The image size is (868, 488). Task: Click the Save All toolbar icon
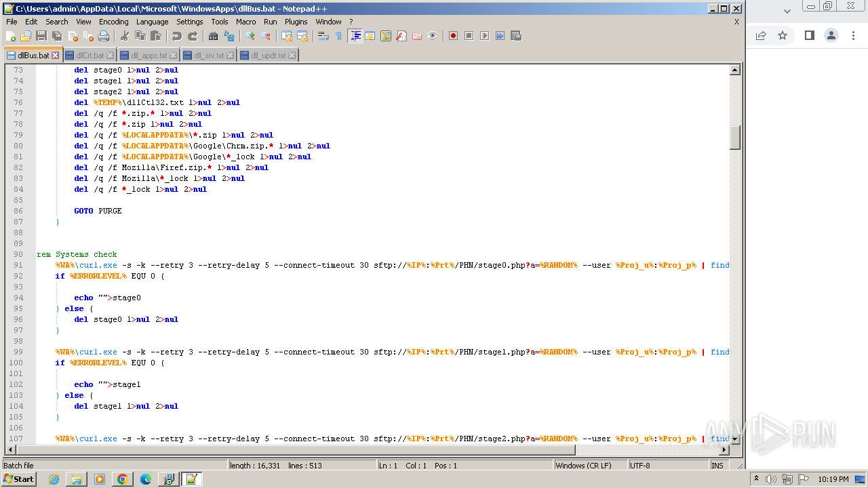(57, 36)
